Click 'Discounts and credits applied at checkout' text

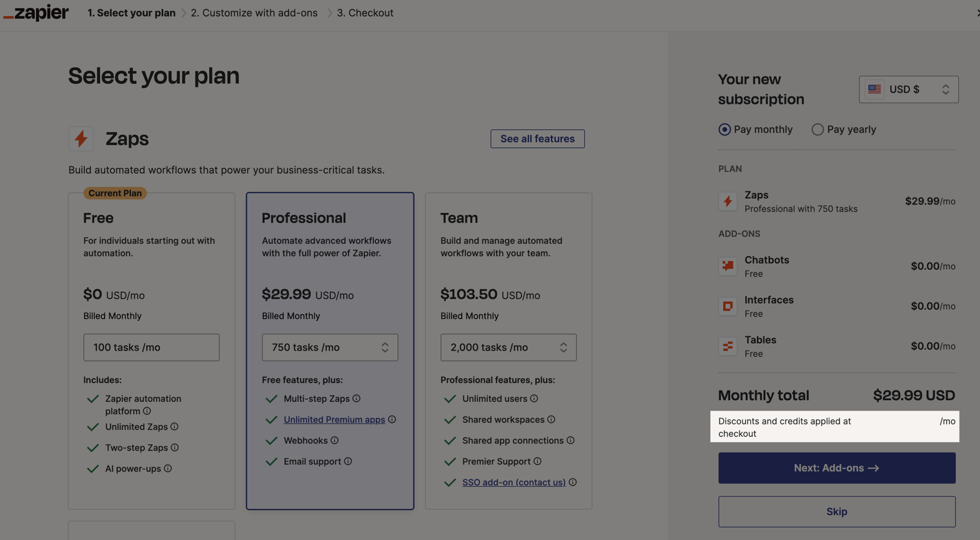(x=784, y=427)
